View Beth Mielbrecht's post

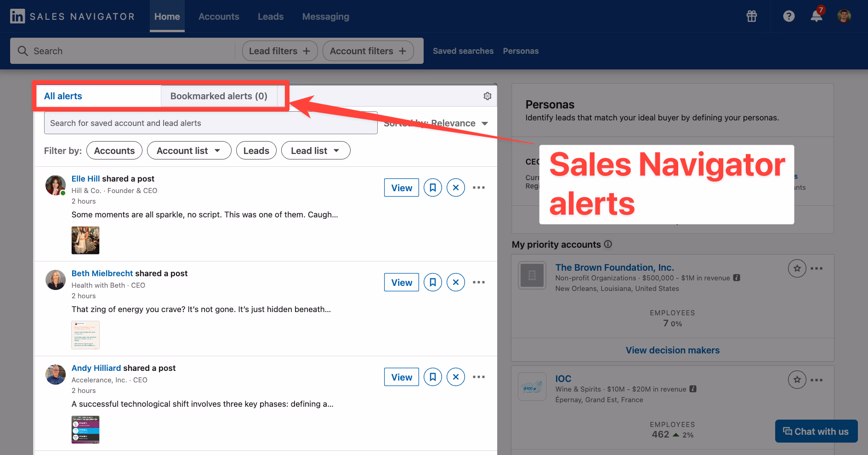click(402, 282)
